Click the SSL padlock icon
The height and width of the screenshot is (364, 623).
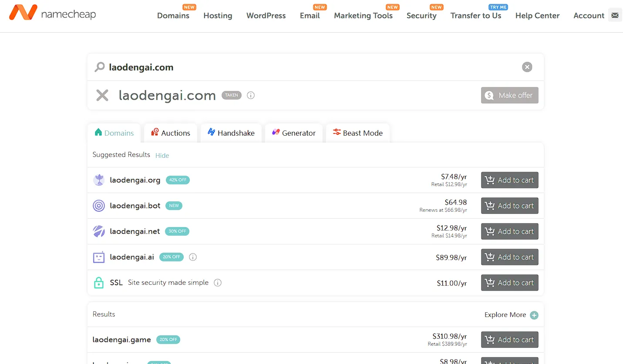pos(99,283)
